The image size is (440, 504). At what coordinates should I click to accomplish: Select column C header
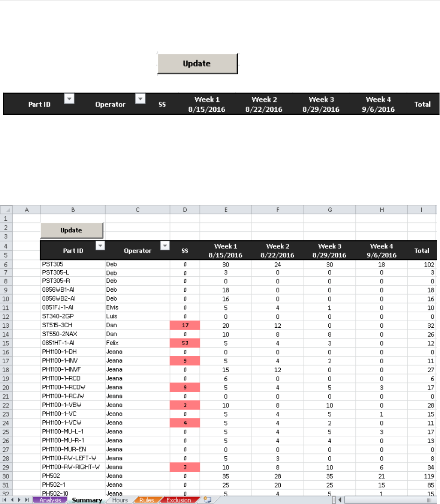[x=137, y=210]
